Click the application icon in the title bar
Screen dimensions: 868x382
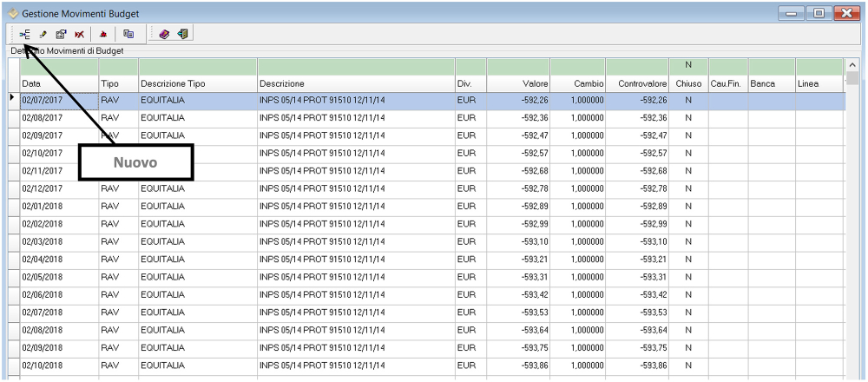click(11, 13)
